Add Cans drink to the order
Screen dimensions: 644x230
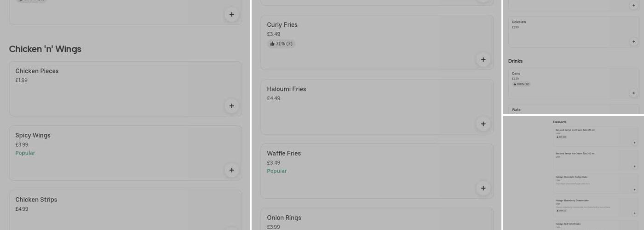pos(633,93)
